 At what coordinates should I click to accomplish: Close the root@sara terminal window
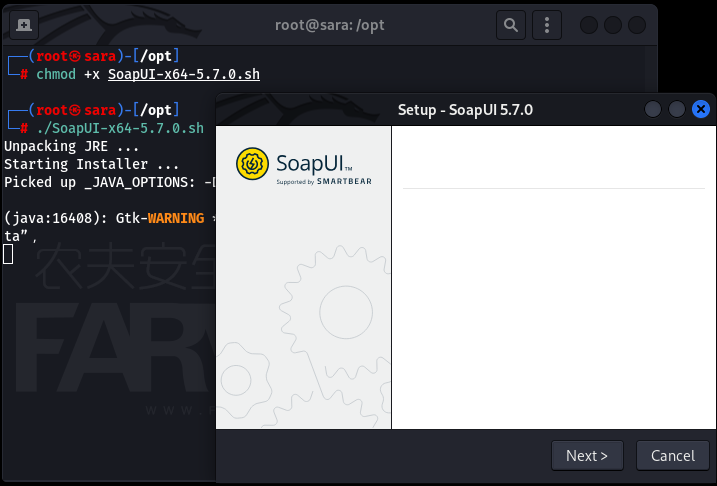click(x=637, y=25)
